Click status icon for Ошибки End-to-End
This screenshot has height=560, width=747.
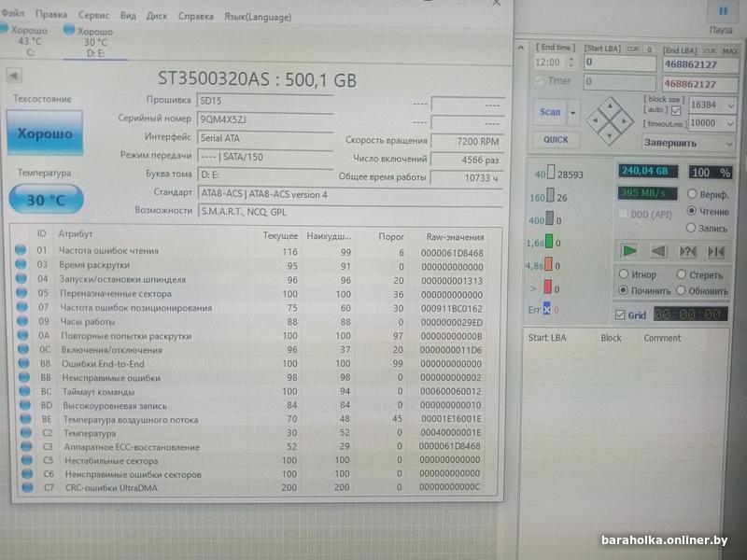tap(24, 363)
